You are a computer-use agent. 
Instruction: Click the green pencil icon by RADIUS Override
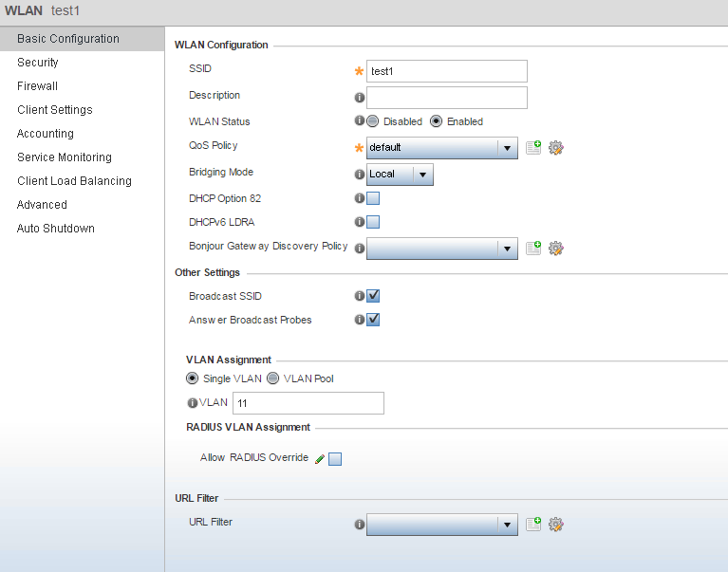pos(320,459)
